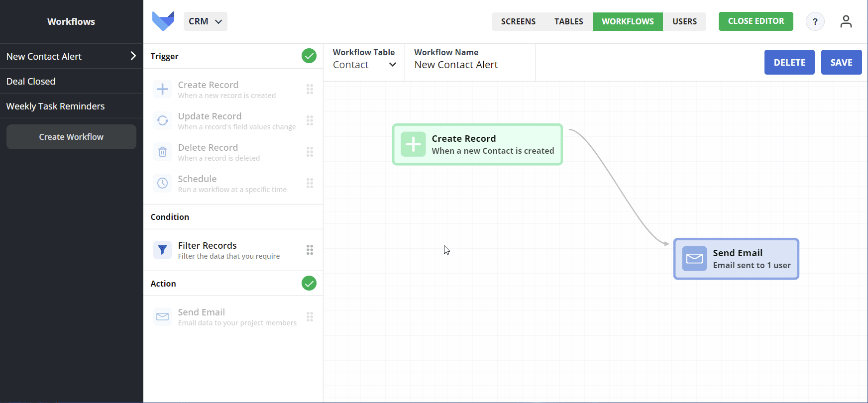Open the user profile icon

tap(846, 21)
